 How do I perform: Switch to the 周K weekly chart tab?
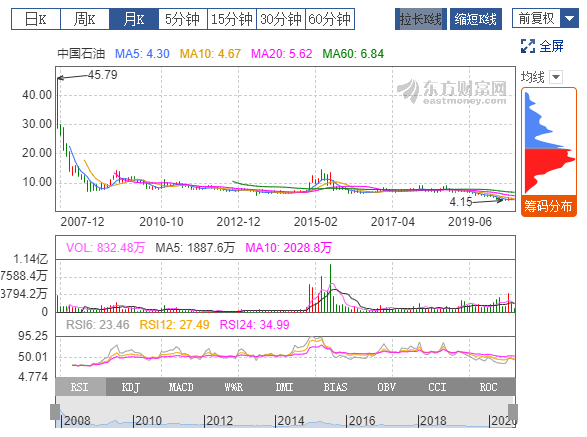[85, 19]
